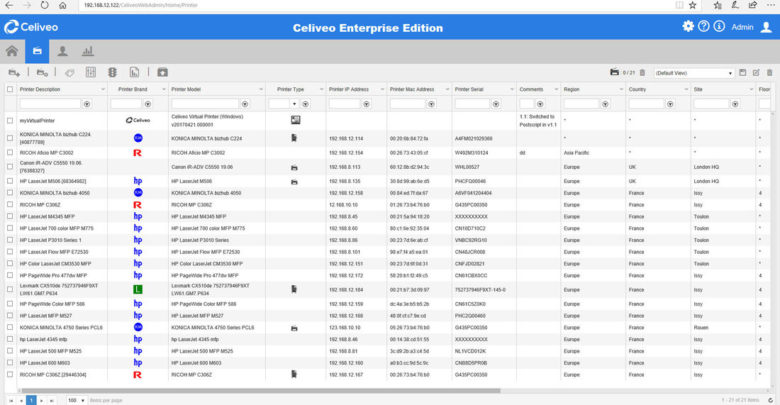
Task: Click the browser address bar
Action: [x=378, y=5]
